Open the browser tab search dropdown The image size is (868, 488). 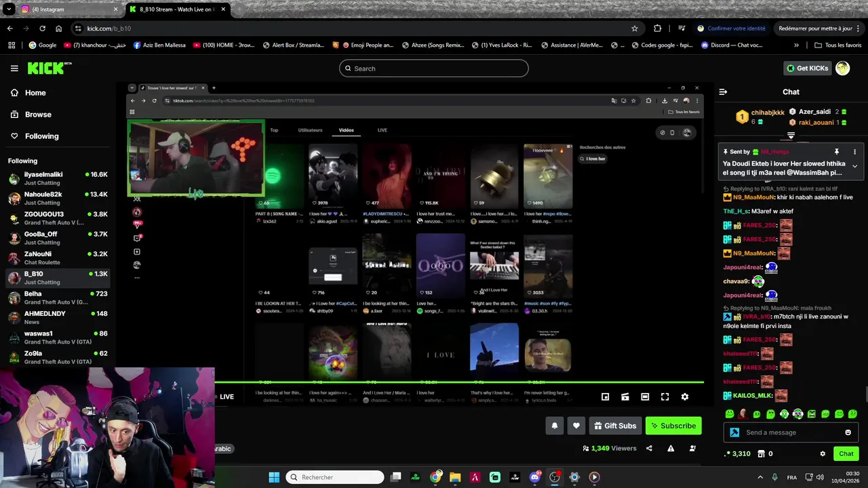pos(9,9)
